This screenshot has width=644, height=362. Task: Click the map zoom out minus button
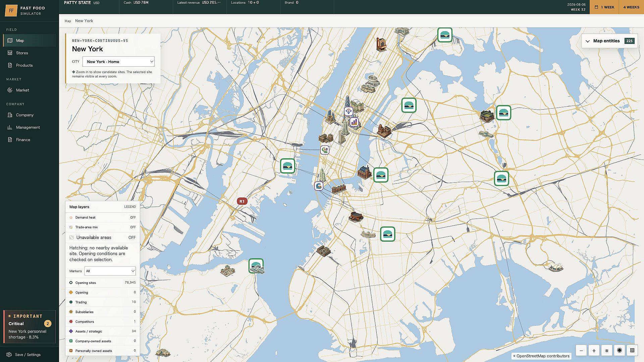[581, 351]
